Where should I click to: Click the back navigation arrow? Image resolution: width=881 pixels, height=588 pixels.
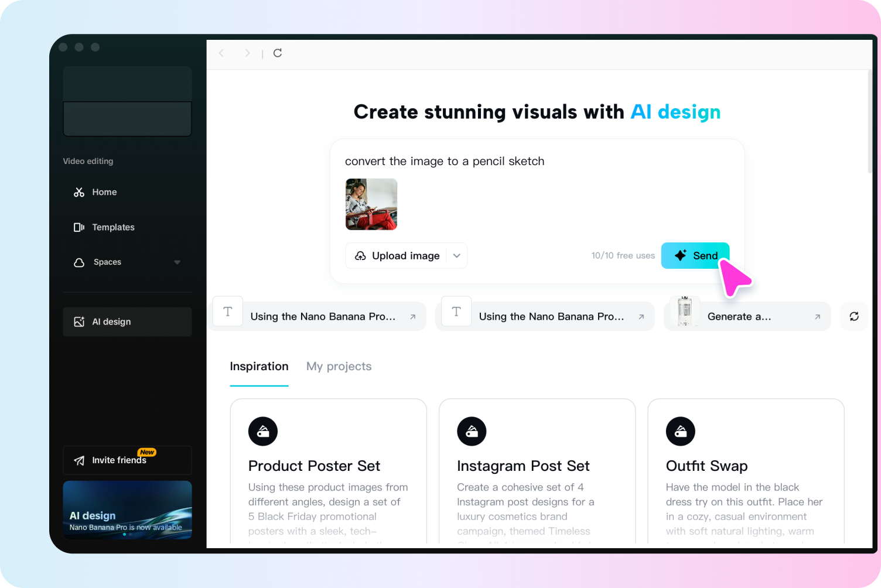click(x=221, y=53)
